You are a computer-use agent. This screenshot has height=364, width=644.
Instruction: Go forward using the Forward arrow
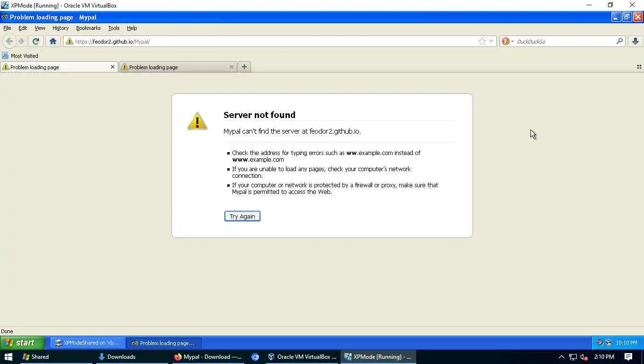tap(21, 41)
